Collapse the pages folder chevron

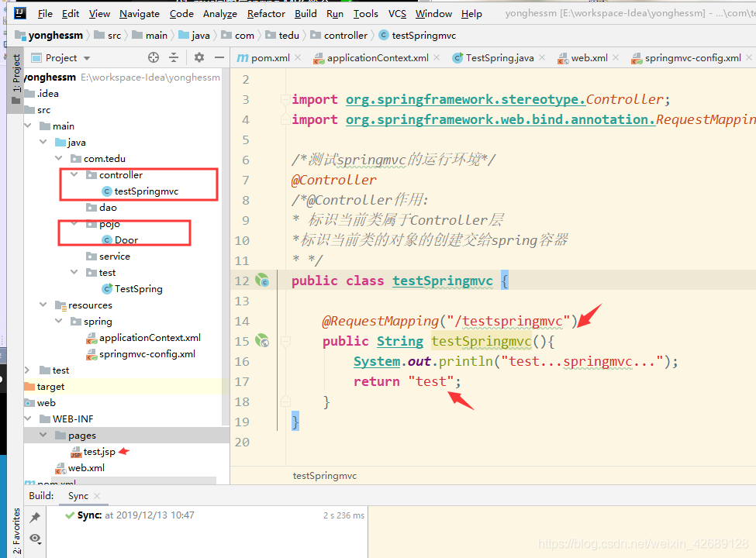tap(43, 435)
